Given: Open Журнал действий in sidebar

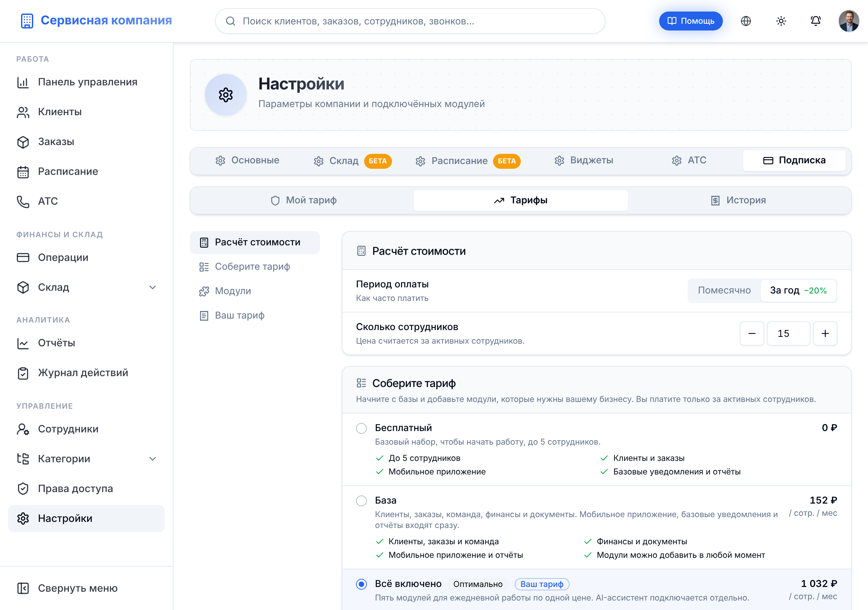Looking at the screenshot, I should tap(86, 373).
